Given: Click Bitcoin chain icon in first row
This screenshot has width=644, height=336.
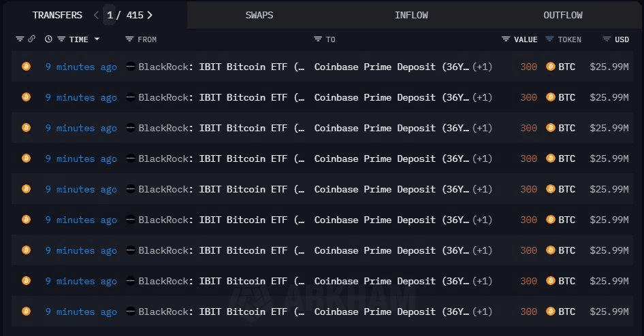Looking at the screenshot, I should pyautogui.click(x=27, y=67).
